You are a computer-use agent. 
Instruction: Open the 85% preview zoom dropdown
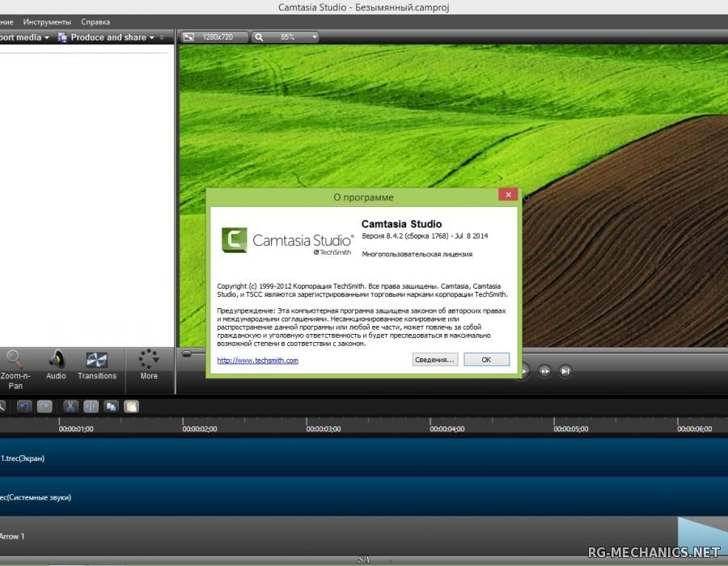286,37
